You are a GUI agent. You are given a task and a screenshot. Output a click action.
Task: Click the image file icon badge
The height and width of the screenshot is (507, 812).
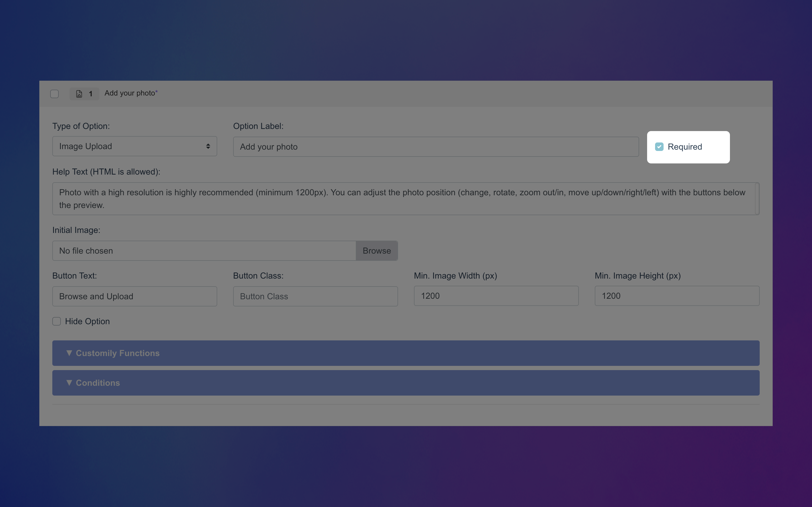(x=79, y=94)
